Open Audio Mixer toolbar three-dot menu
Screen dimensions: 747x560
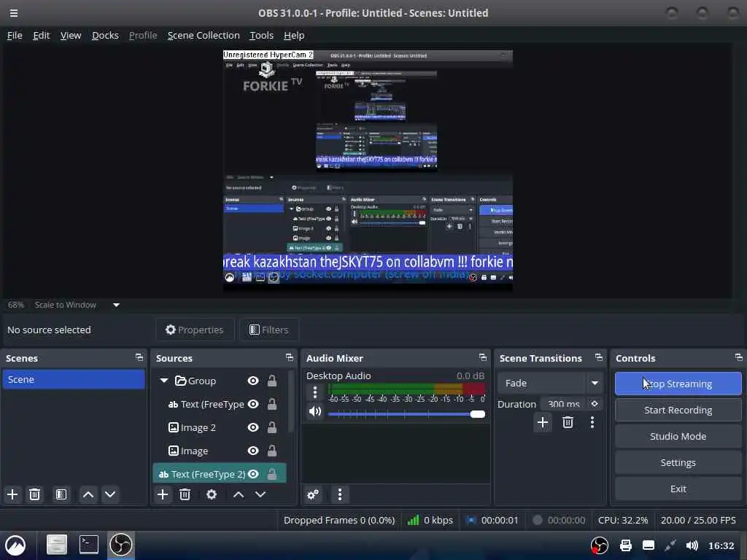point(340,494)
